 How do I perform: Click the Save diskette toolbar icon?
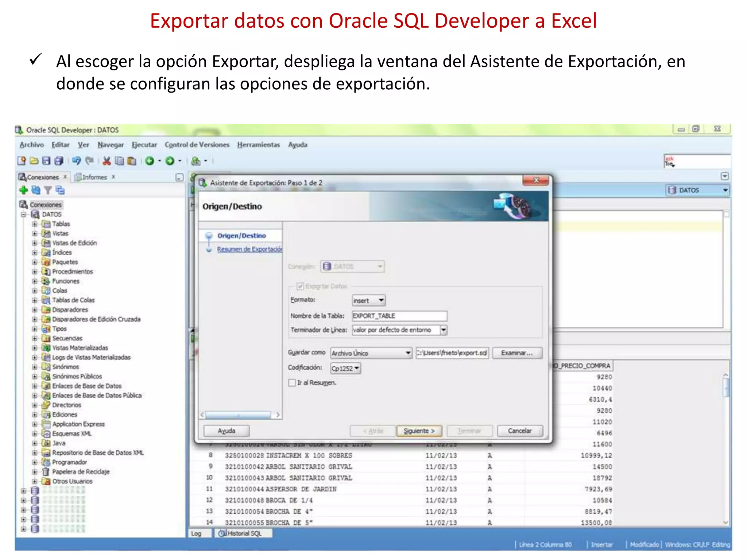tap(46, 161)
